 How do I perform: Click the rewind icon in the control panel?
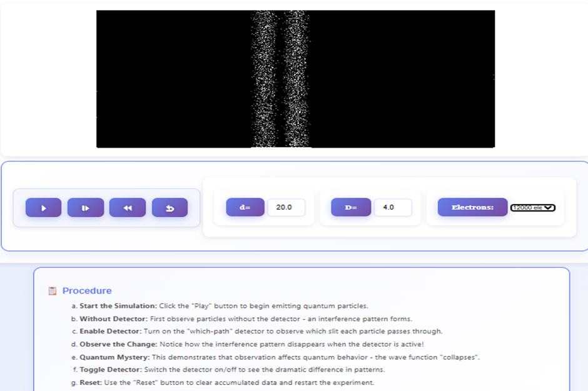[x=127, y=207]
